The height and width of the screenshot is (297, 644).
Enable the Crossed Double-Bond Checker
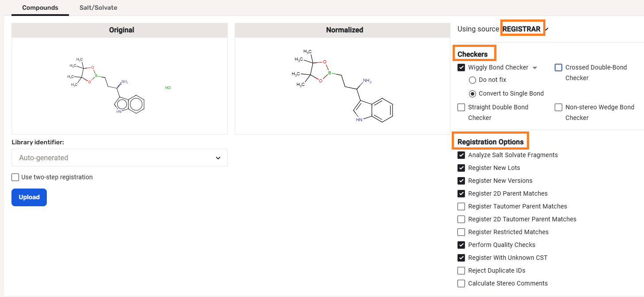click(558, 67)
